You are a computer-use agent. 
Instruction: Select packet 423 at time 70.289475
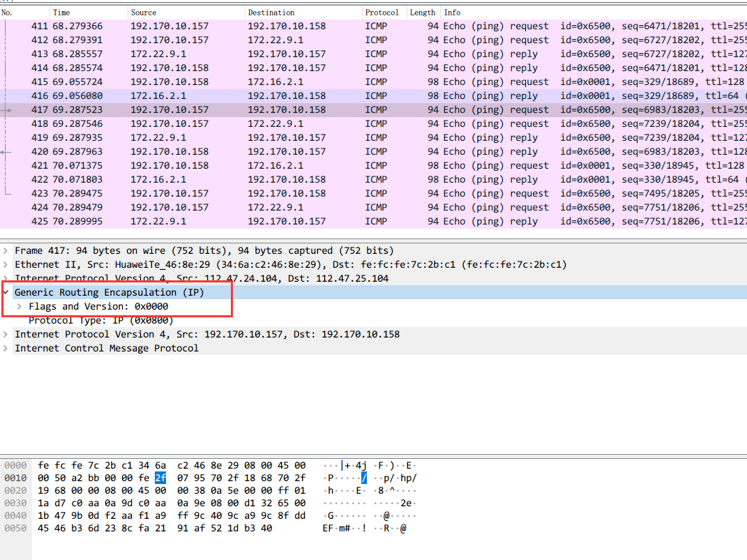pyautogui.click(x=374, y=193)
